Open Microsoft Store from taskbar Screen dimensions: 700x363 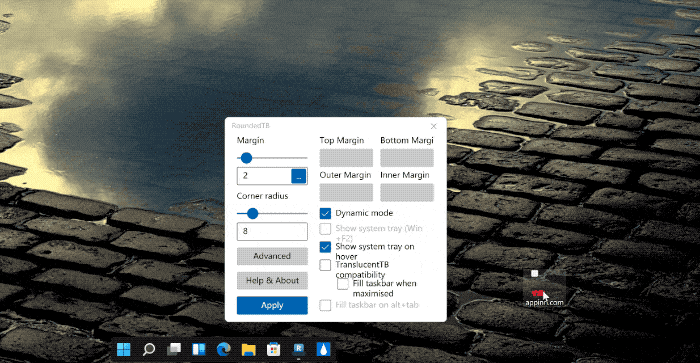274,349
